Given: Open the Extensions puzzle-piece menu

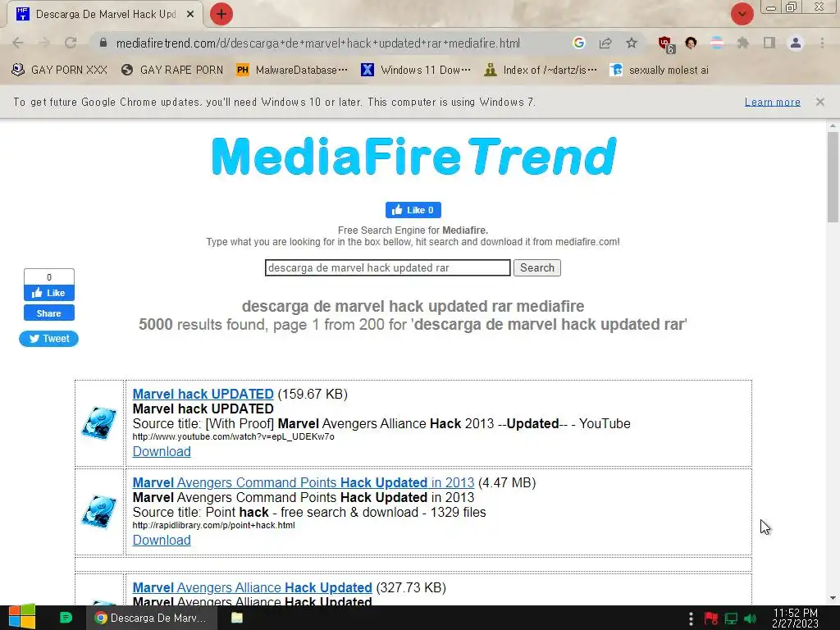Looking at the screenshot, I should 742,43.
